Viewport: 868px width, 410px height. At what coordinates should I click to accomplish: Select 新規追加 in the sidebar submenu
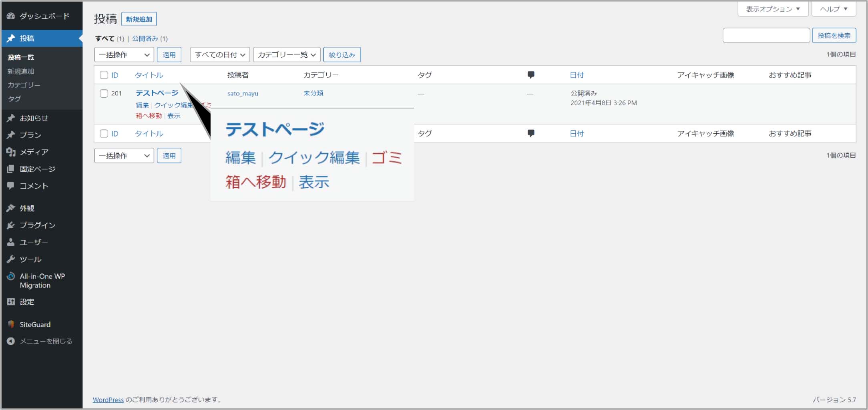pyautogui.click(x=21, y=71)
